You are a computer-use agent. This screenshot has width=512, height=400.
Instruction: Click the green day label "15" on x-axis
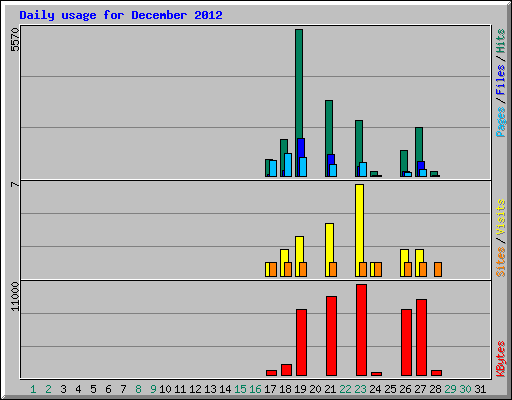pos(240,389)
